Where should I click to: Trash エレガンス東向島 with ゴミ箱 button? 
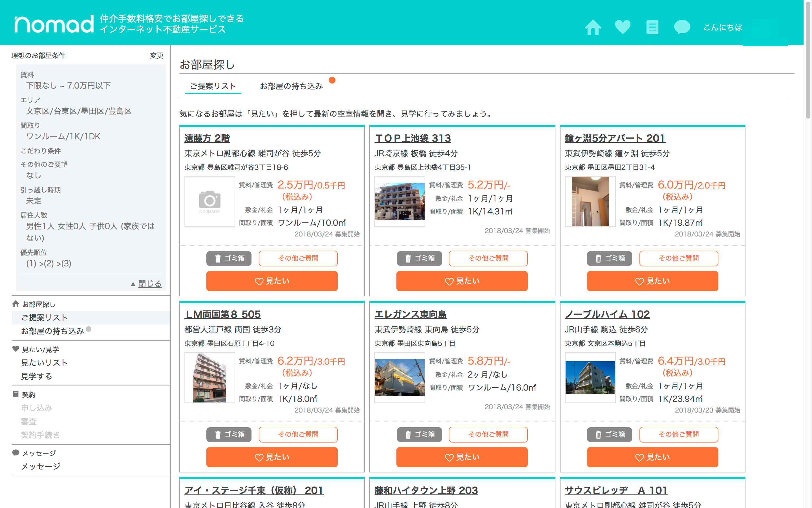tap(419, 434)
